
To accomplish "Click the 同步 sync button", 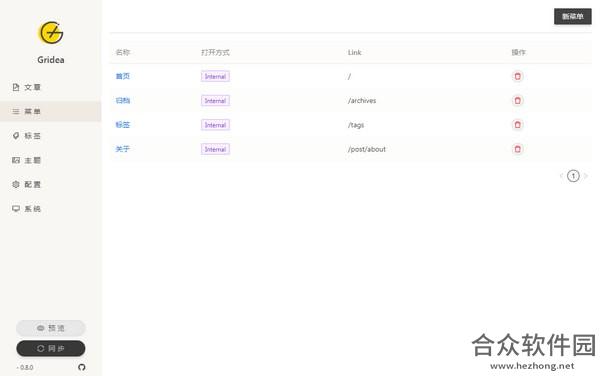I will coord(51,348).
